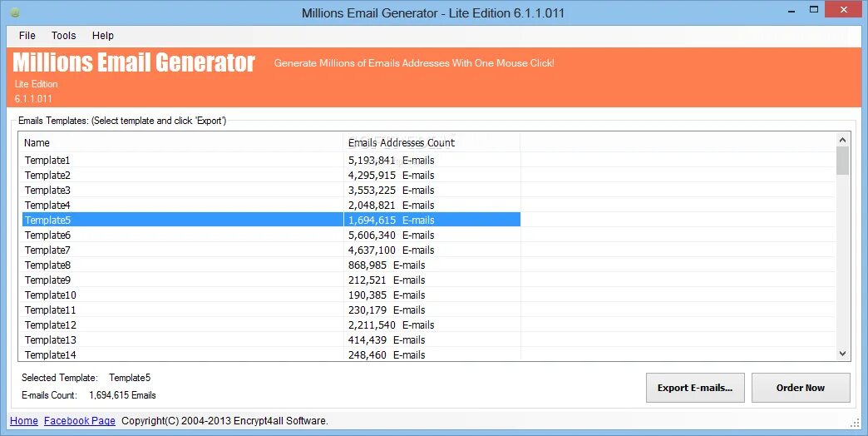This screenshot has height=436, width=868.
Task: Click the Order Now button
Action: tap(801, 388)
